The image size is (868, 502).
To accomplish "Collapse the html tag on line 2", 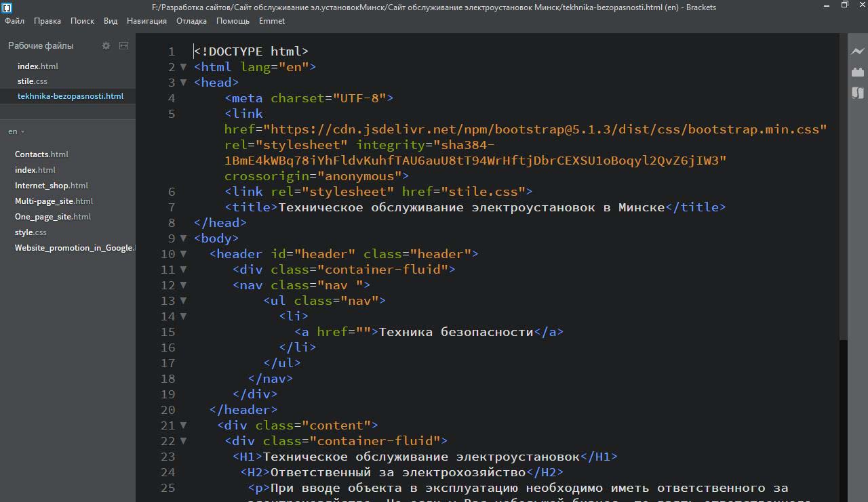I will coord(183,67).
